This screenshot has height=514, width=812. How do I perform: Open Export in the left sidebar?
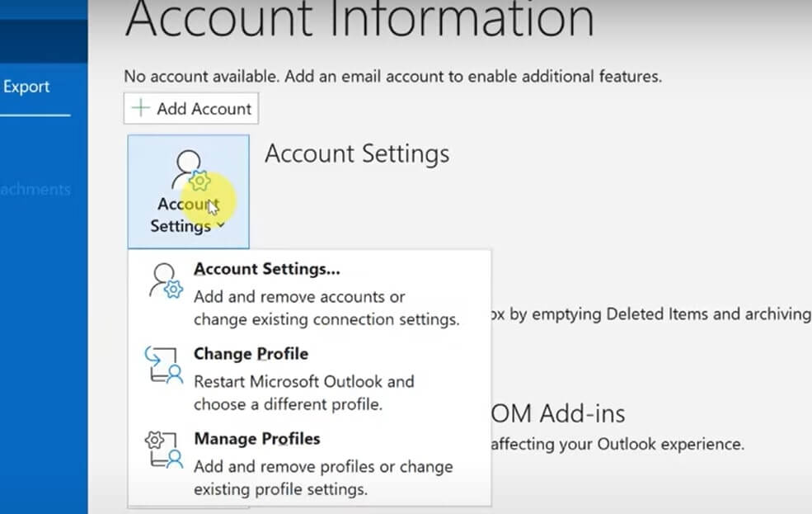coord(26,87)
